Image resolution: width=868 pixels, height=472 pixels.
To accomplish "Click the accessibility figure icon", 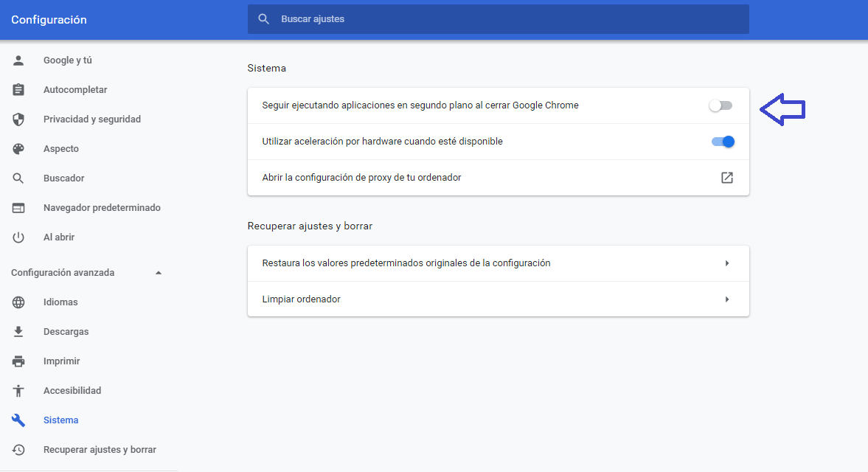I will (18, 391).
